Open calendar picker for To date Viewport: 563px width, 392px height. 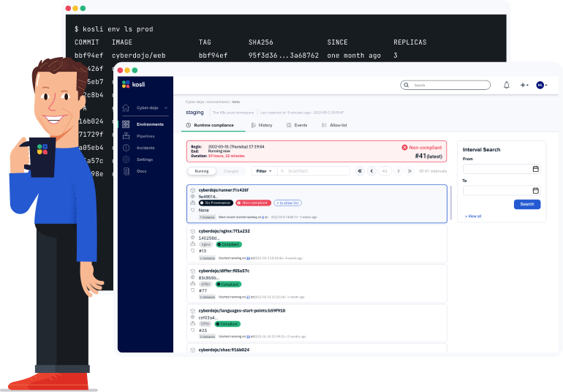coord(535,190)
